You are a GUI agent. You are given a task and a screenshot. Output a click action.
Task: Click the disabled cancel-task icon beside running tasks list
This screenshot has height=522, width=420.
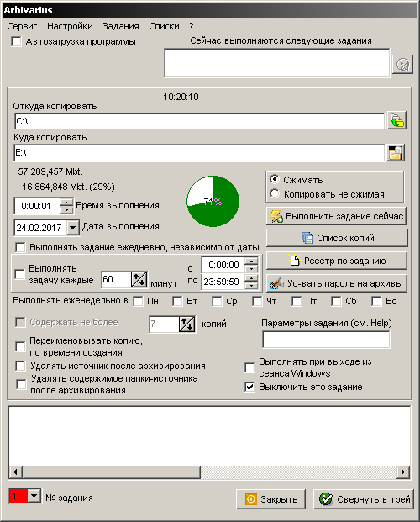402,64
